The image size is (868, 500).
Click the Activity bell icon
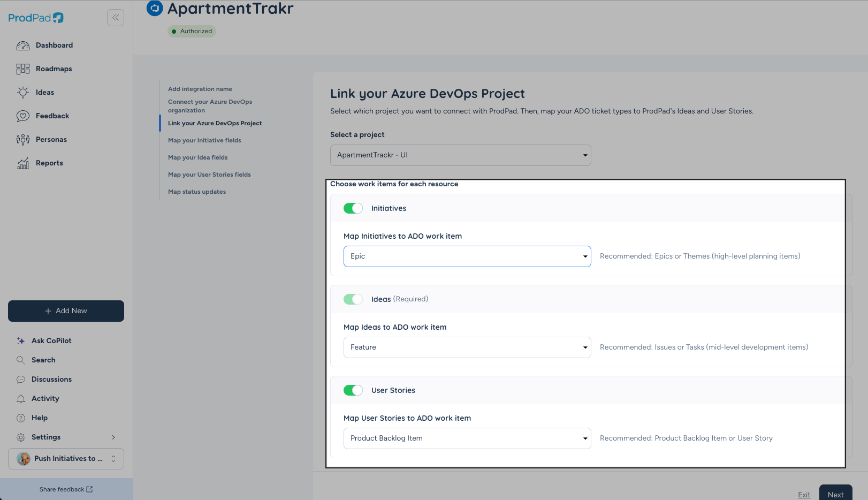[21, 399]
